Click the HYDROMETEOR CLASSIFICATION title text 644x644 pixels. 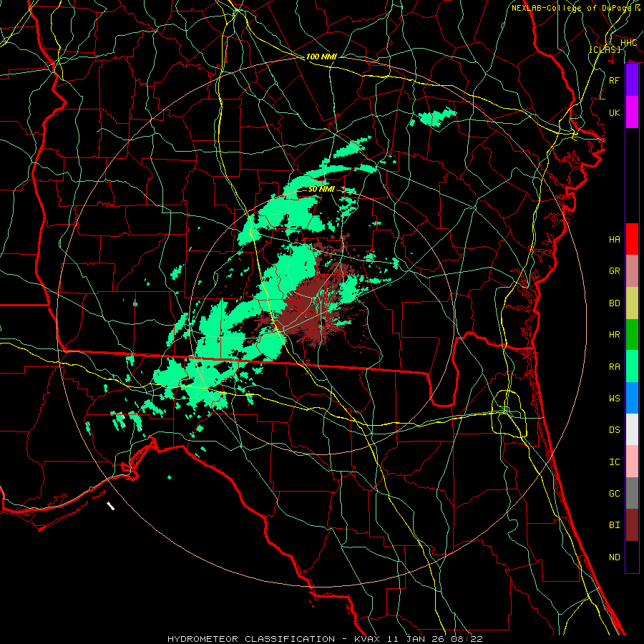coord(251,639)
